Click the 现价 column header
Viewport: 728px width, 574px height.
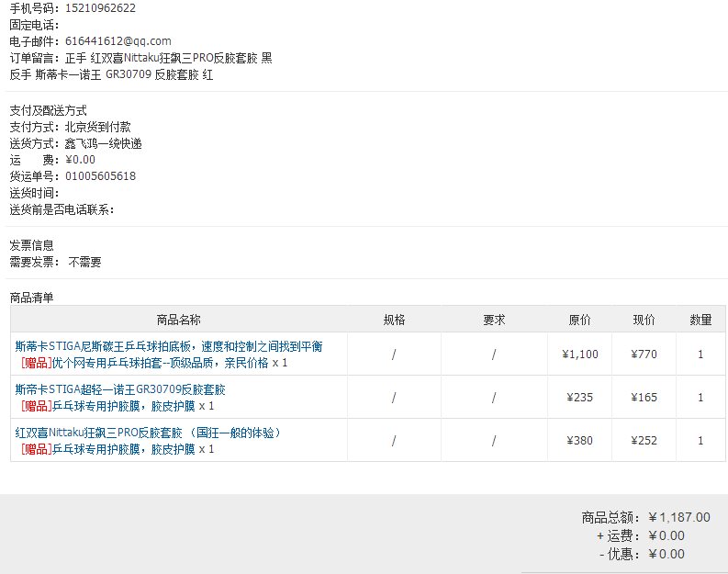pyautogui.click(x=644, y=320)
